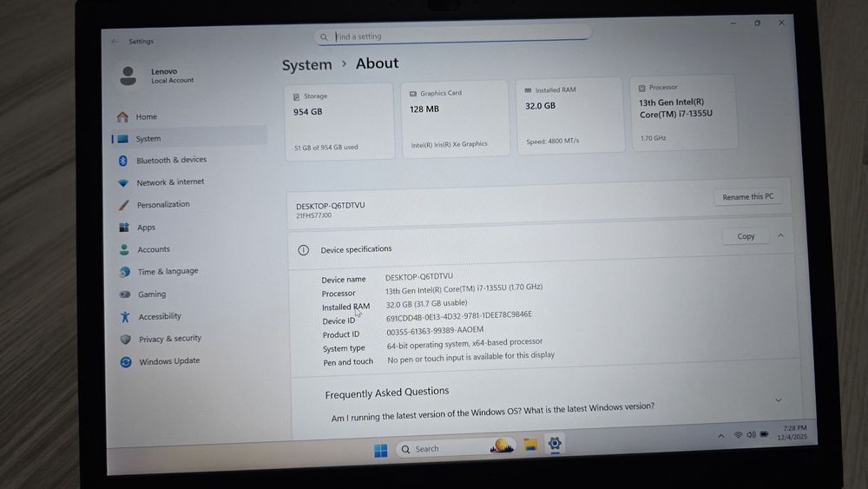This screenshot has height=489, width=868.
Task: Click the Network wifi icon in sidebar
Action: tap(123, 182)
